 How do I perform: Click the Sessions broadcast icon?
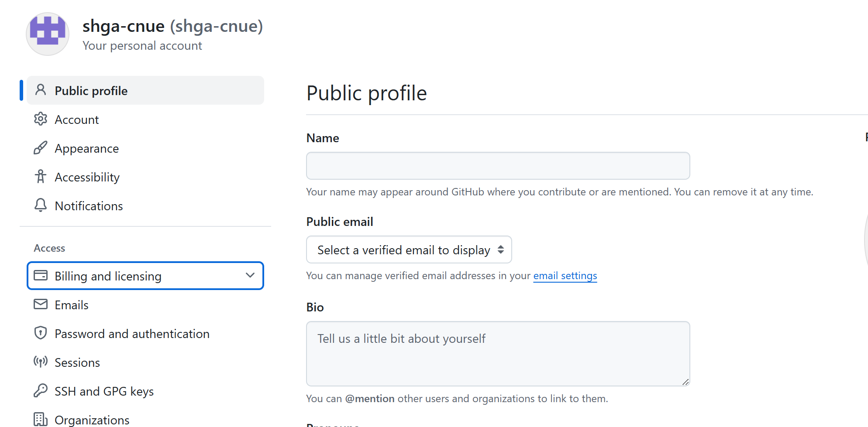click(x=41, y=362)
